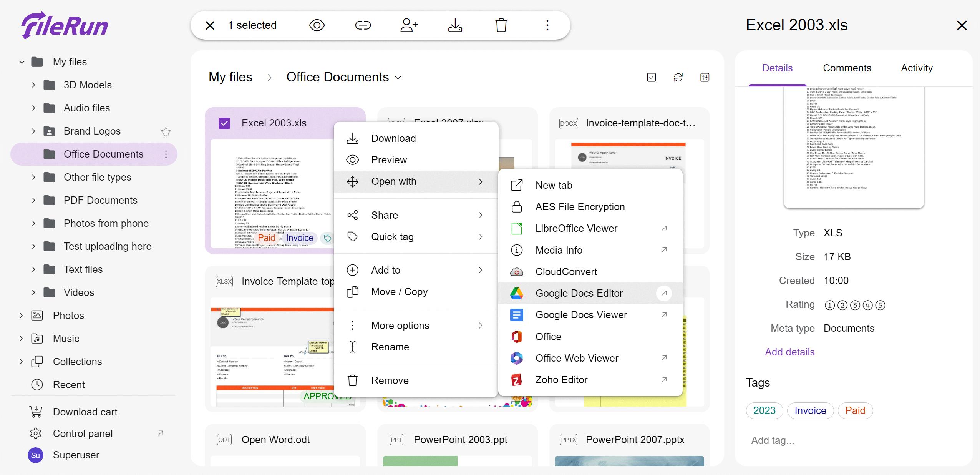The image size is (980, 475).
Task: Click the download icon in the top toolbar
Action: tap(455, 25)
